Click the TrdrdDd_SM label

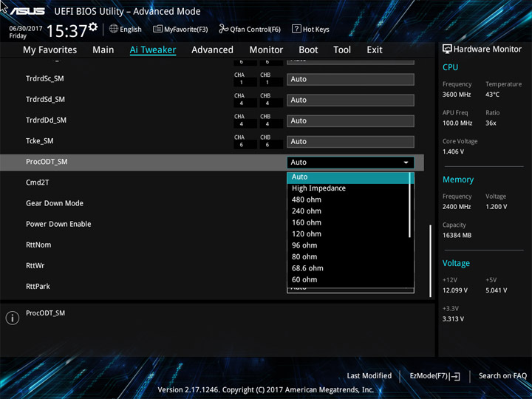click(x=46, y=120)
